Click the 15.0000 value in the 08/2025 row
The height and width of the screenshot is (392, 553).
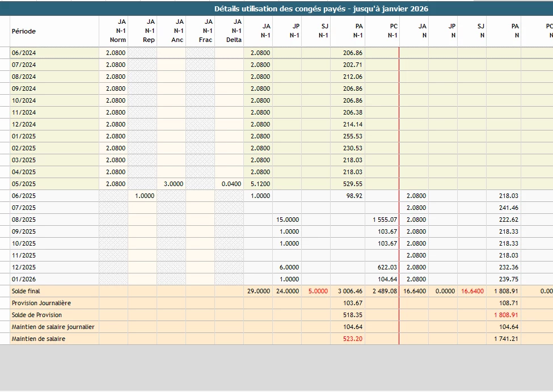[288, 220]
